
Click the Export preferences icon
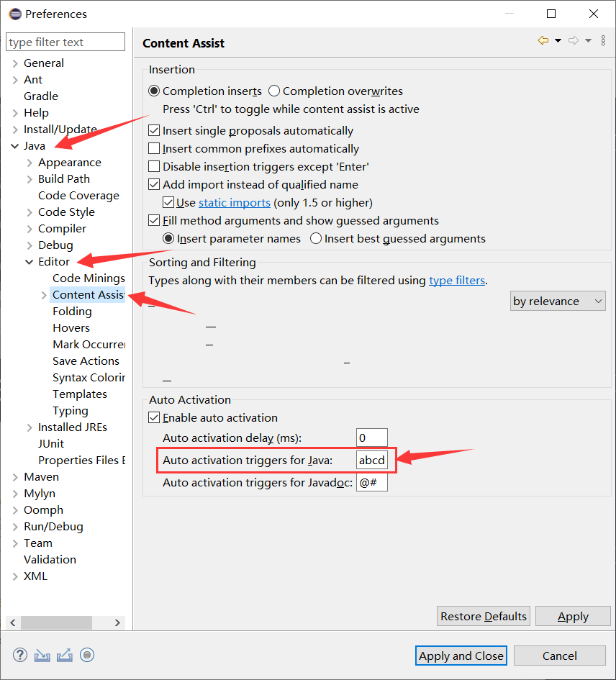click(x=64, y=655)
